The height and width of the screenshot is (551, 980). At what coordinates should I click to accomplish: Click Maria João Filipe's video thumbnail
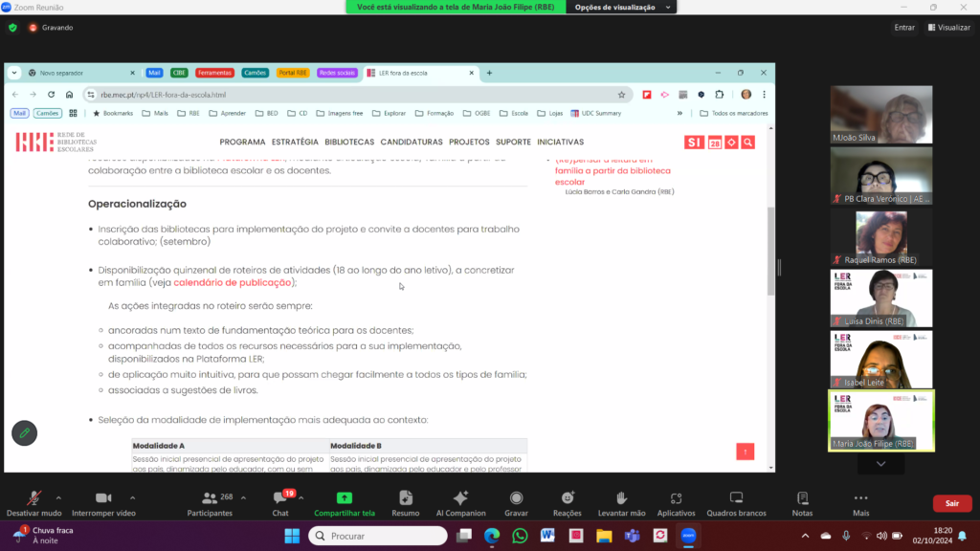(x=880, y=420)
